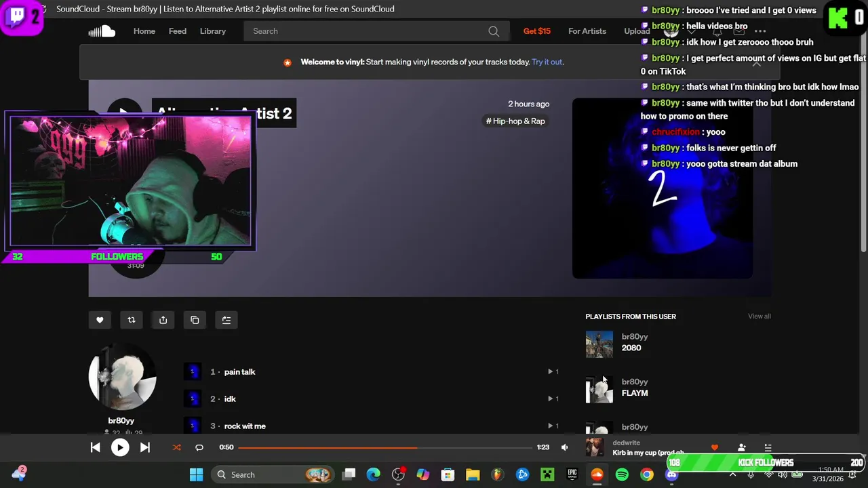The height and width of the screenshot is (488, 868).
Task: Open File Explorer from taskbar
Action: click(473, 474)
